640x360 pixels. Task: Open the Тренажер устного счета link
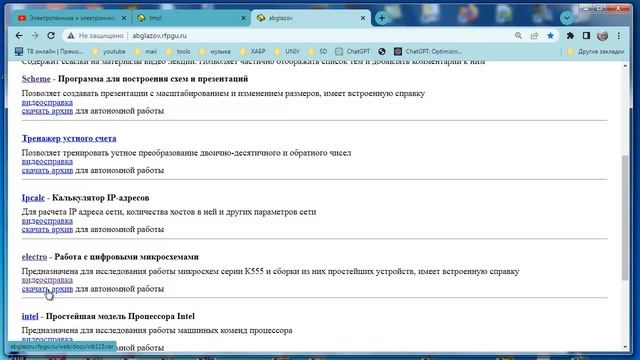(x=69, y=138)
